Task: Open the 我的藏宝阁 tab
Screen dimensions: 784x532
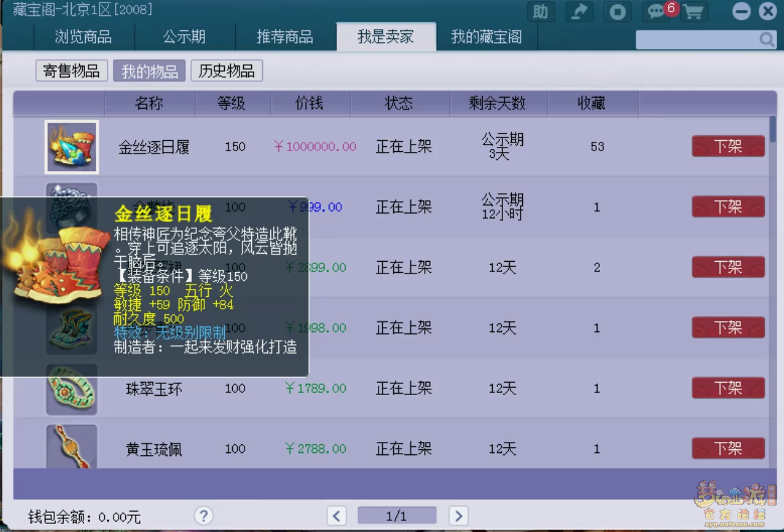Action: point(486,37)
